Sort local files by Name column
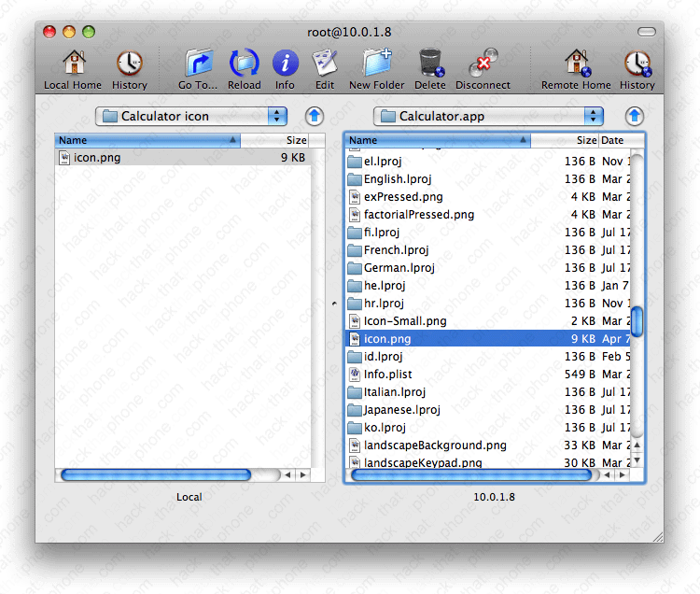The width and height of the screenshot is (700, 594). (x=147, y=141)
